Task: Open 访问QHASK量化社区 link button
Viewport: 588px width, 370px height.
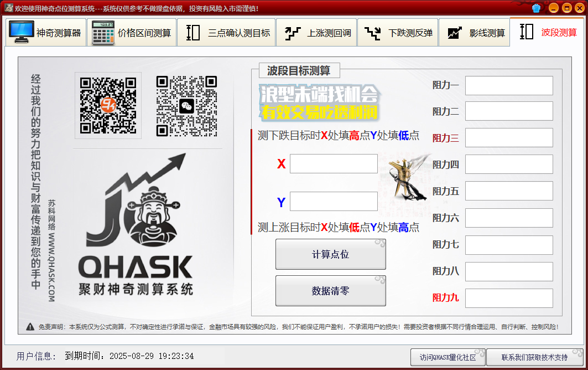Action: (x=447, y=357)
